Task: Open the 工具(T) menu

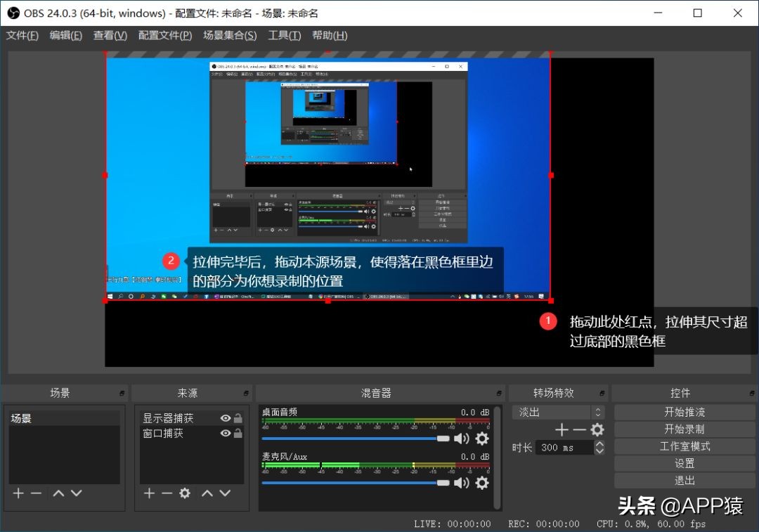Action: click(284, 35)
